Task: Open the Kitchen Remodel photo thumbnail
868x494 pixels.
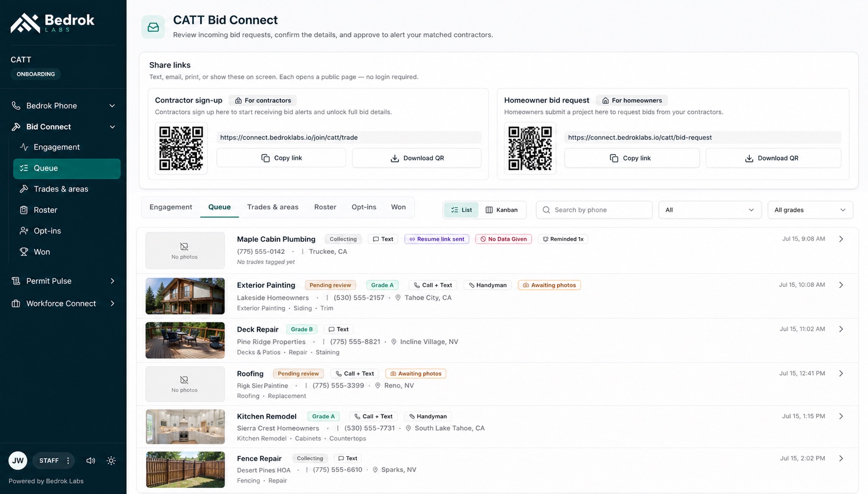Action: pos(185,427)
